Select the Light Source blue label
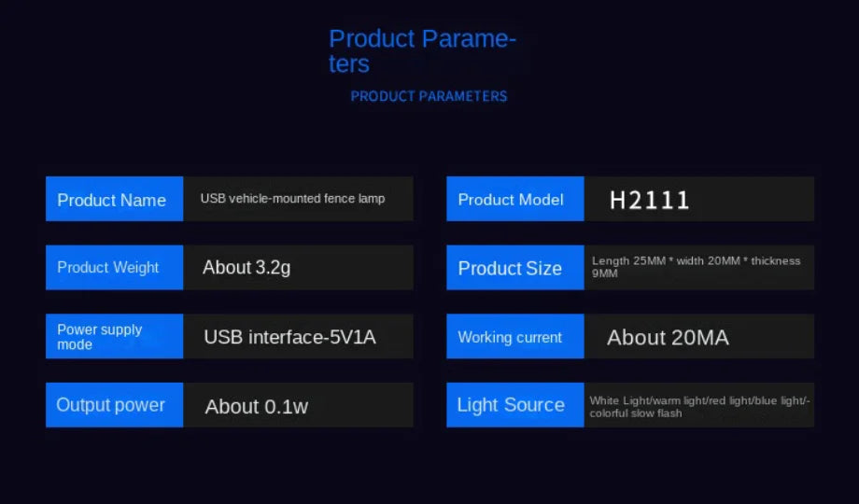This screenshot has width=859, height=504. click(515, 405)
